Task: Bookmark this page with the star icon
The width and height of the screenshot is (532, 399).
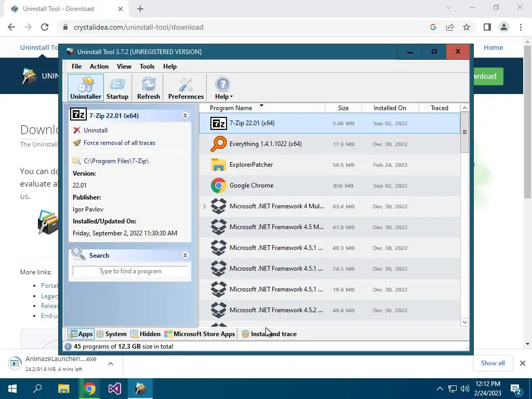Action: pyautogui.click(x=467, y=27)
